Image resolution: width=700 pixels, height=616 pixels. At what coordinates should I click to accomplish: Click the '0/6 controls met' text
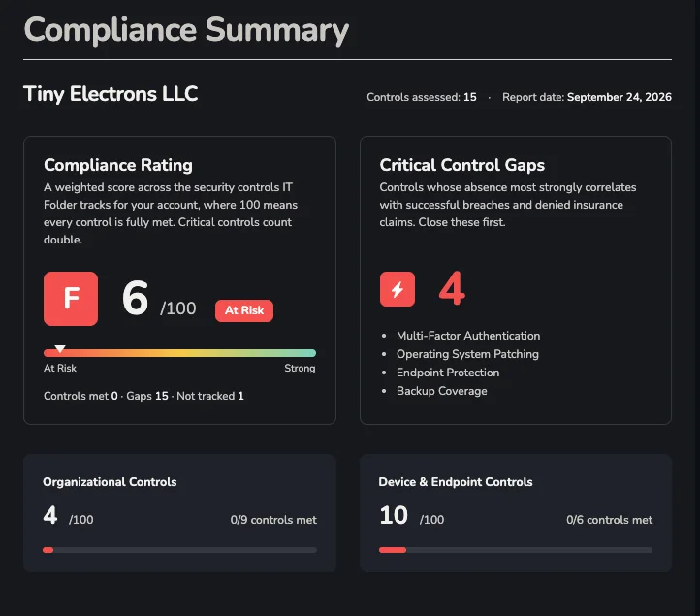610,520
